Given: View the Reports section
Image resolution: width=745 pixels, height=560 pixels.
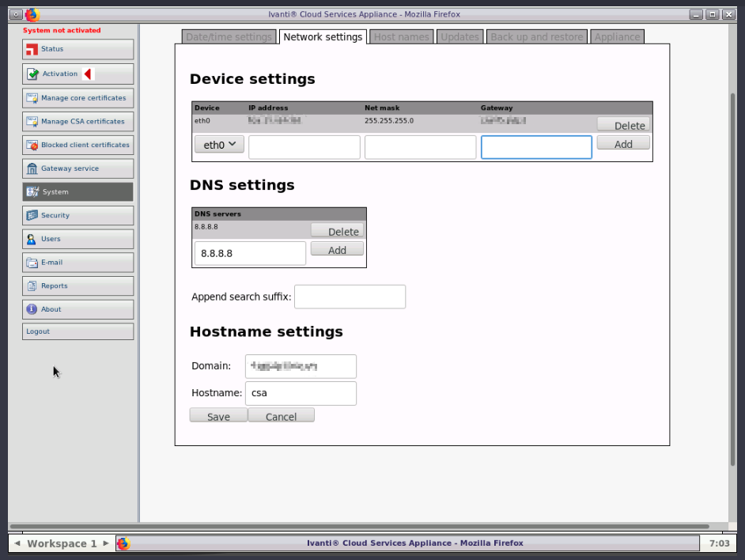Looking at the screenshot, I should tap(78, 286).
